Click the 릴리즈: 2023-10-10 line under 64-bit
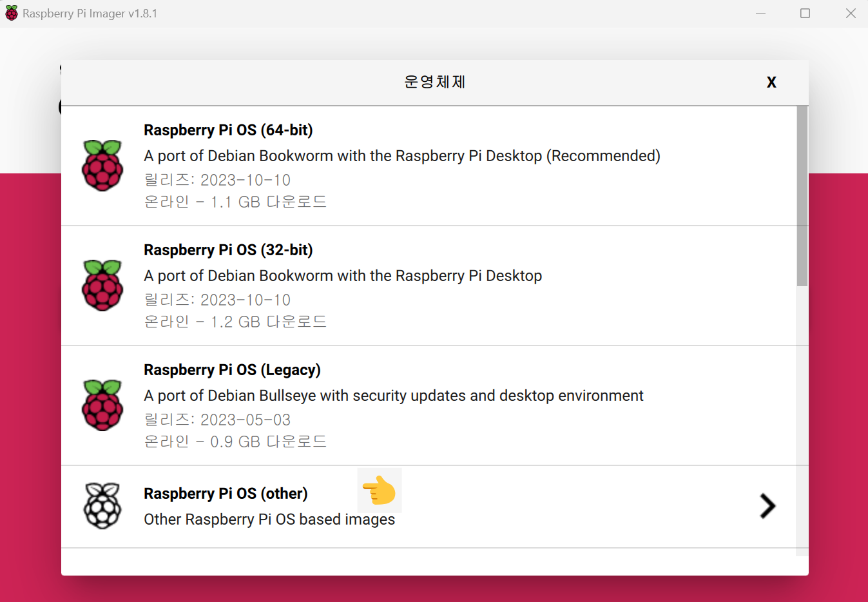Image resolution: width=868 pixels, height=602 pixels. point(217,180)
